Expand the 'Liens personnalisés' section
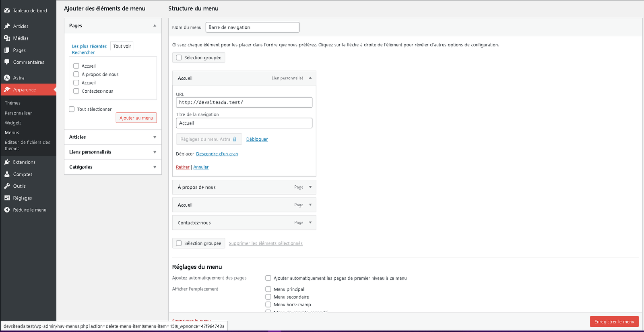 click(155, 152)
